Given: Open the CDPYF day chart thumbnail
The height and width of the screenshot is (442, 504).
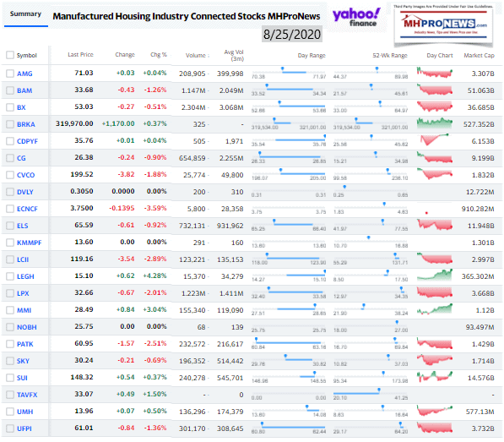Looking at the screenshot, I should click(435, 140).
